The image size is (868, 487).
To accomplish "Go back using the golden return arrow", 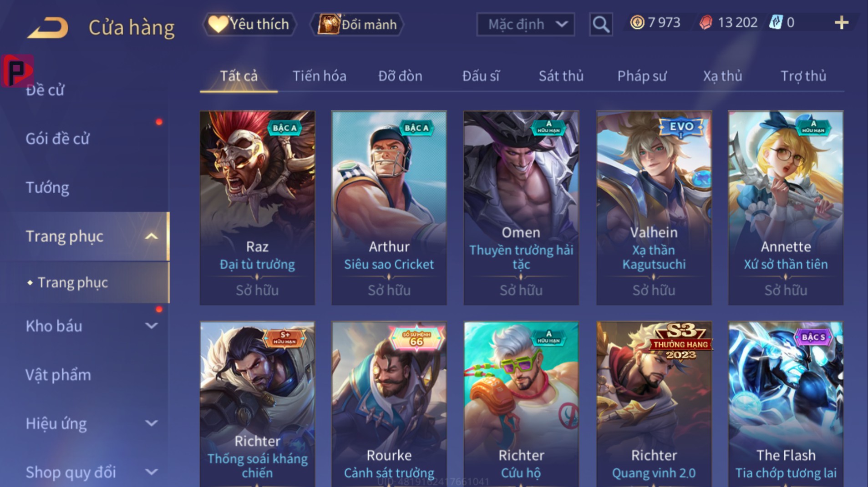I will 48,27.
